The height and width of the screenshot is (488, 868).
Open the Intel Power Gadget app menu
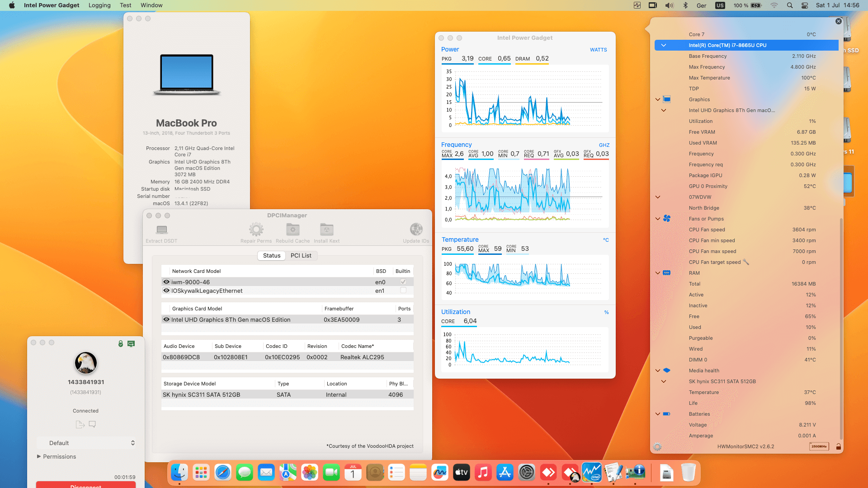point(52,5)
